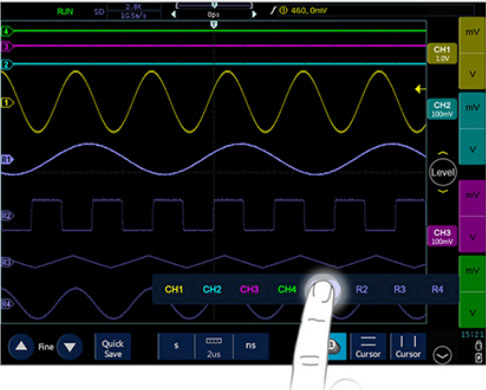Screen dimensions: 486x390
Task: Click the horizontal Cursor icon
Action: click(x=368, y=347)
